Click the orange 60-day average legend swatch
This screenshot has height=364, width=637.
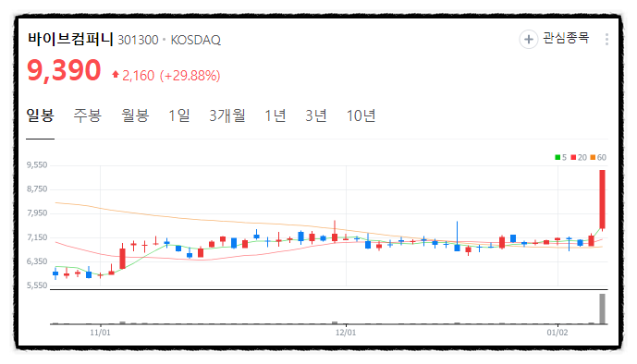(x=593, y=157)
